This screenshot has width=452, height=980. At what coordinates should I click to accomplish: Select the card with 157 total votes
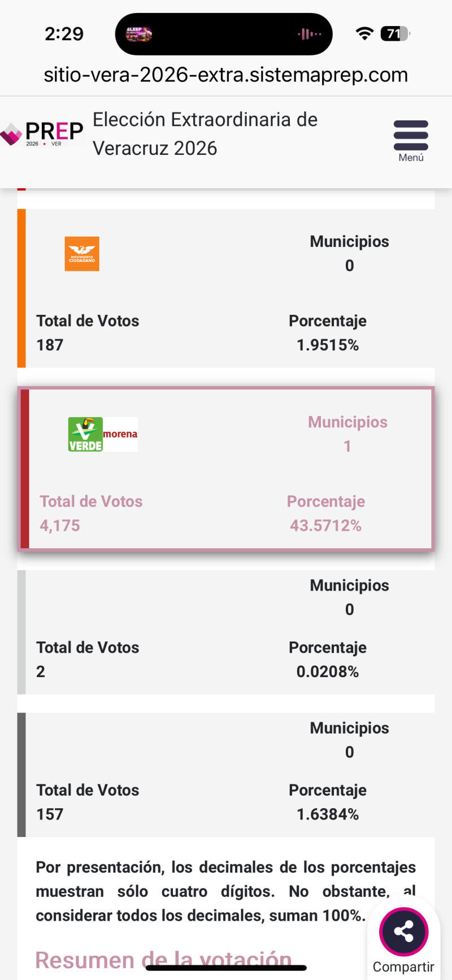226,774
